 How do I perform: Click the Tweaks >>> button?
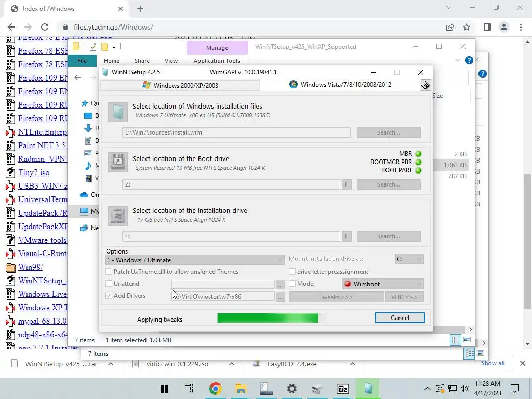[x=336, y=297]
